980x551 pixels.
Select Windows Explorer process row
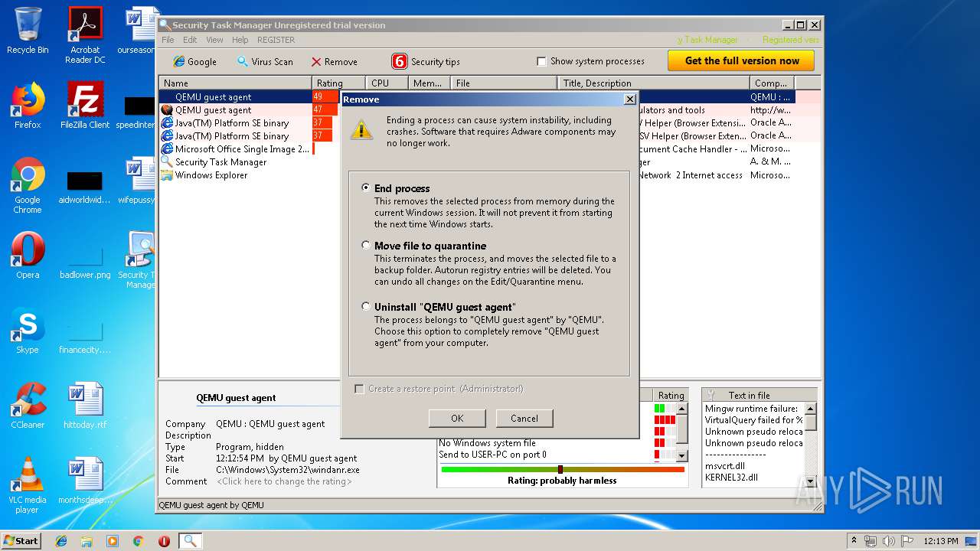pos(236,174)
